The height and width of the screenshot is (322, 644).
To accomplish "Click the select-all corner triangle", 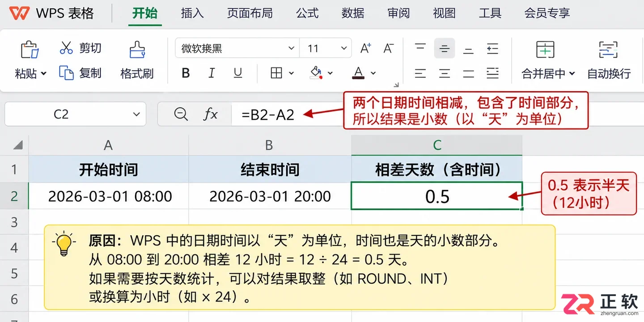I will [x=18, y=145].
